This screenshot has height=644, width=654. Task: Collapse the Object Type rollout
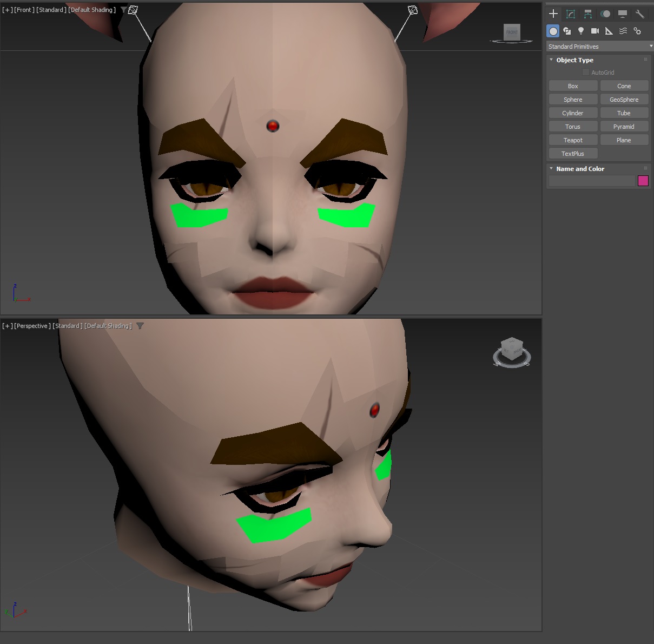[x=551, y=60]
